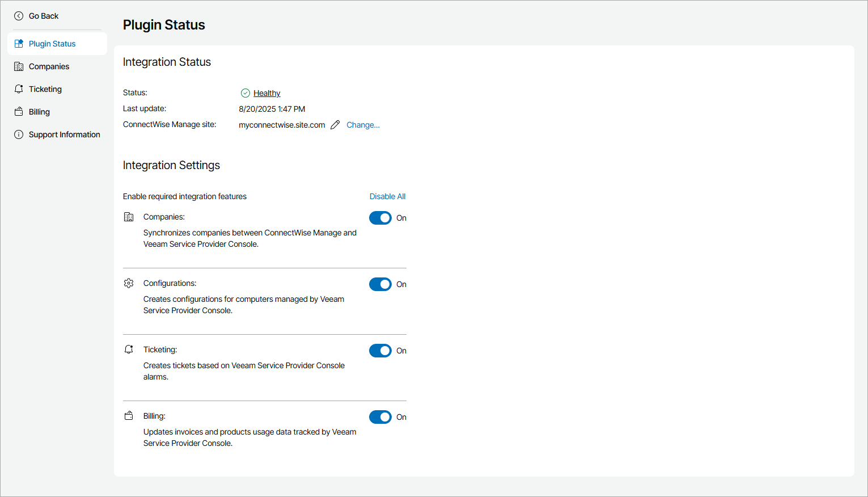Click the Support Information info icon
This screenshot has width=868, height=497.
click(19, 134)
